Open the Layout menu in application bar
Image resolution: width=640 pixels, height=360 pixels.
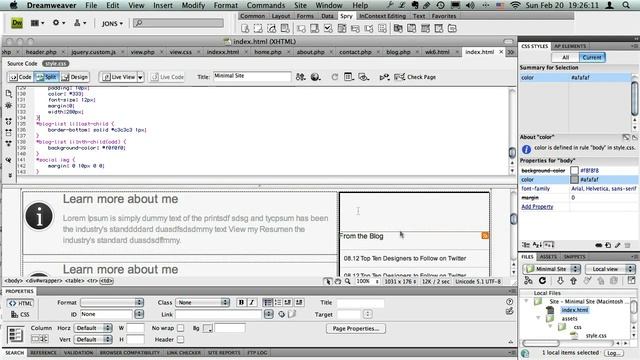point(37,23)
